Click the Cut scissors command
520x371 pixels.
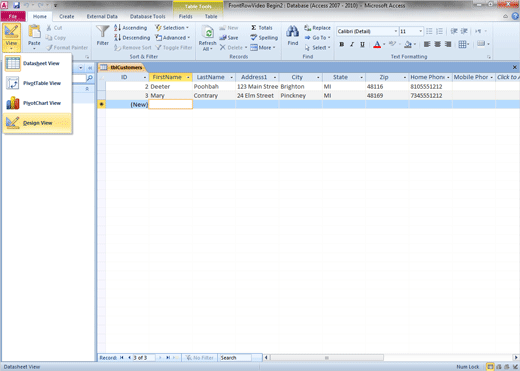click(54, 28)
